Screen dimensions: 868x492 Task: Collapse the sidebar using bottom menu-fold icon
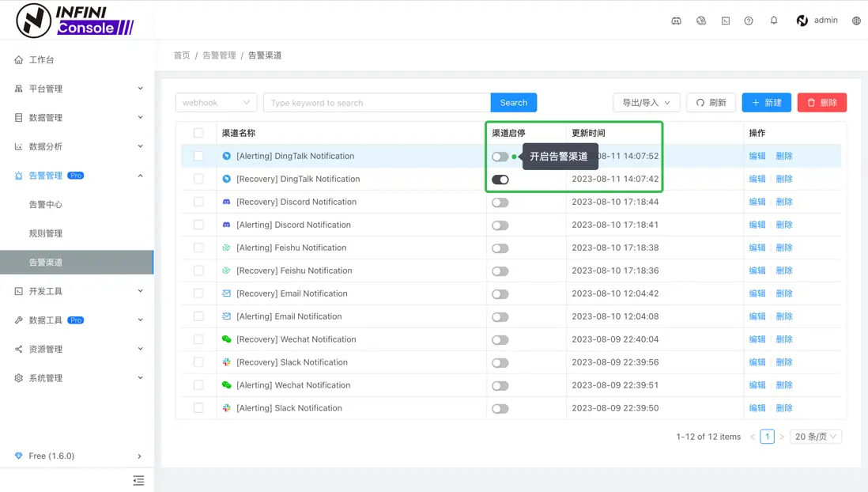pos(138,480)
